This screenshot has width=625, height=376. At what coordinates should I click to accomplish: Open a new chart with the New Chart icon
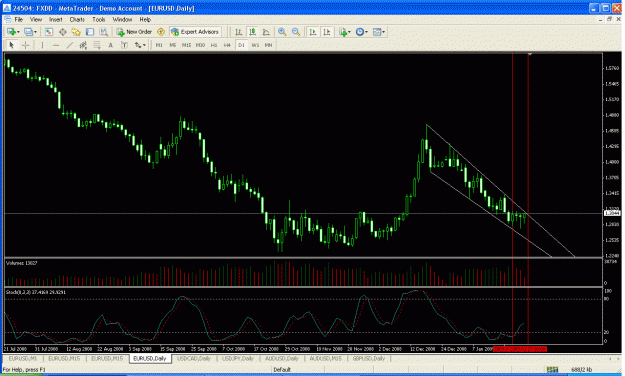tap(11, 32)
